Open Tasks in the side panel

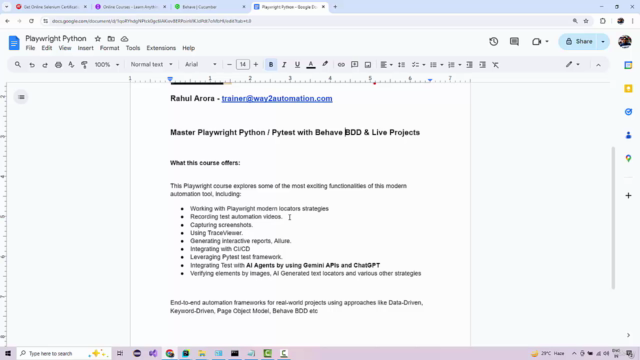pos(628,112)
